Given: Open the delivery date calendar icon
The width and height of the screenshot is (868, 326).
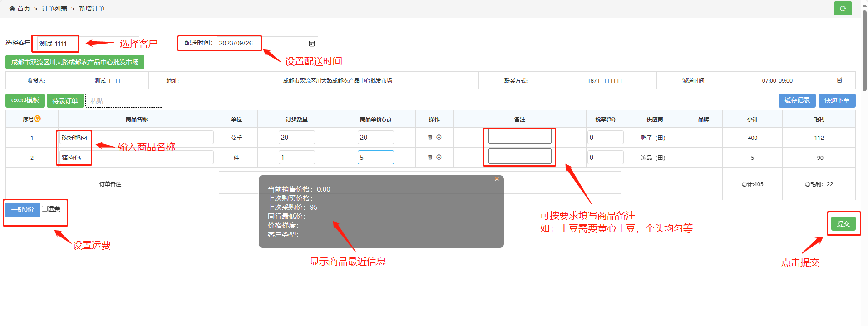Looking at the screenshot, I should 312,44.
